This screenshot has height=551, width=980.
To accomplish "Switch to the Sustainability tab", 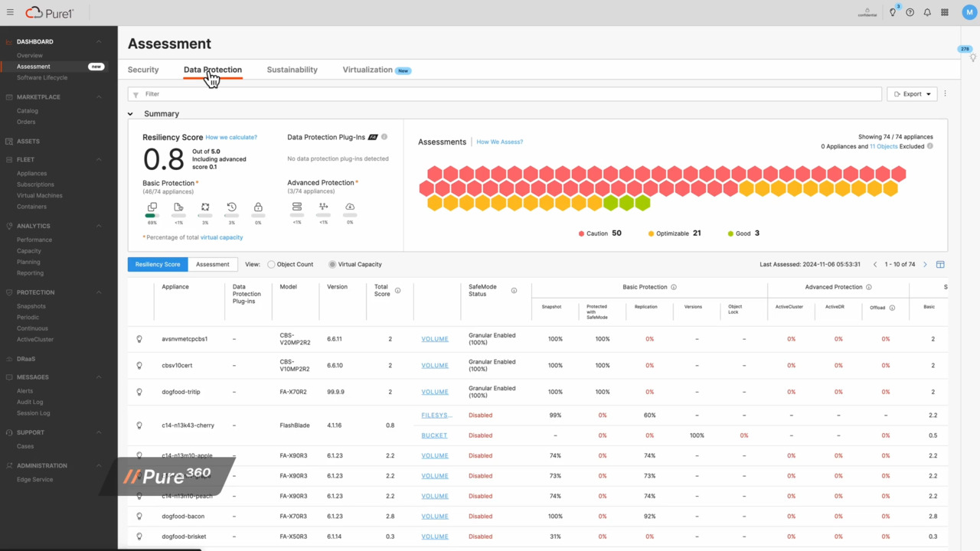I will coord(292,70).
